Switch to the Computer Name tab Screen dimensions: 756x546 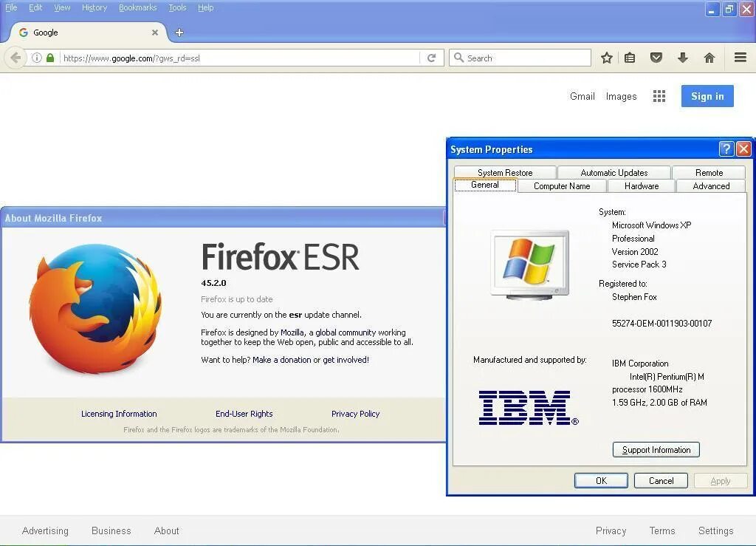562,186
